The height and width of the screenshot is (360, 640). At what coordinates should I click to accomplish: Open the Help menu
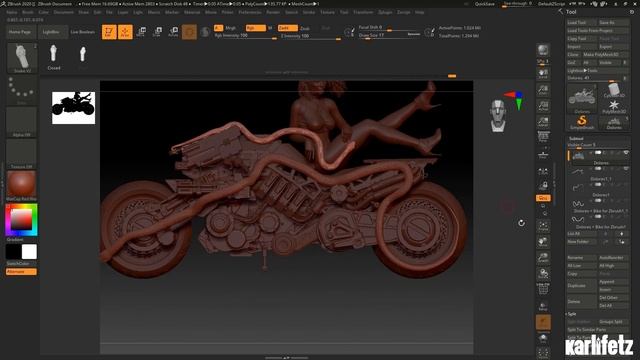tap(420, 12)
